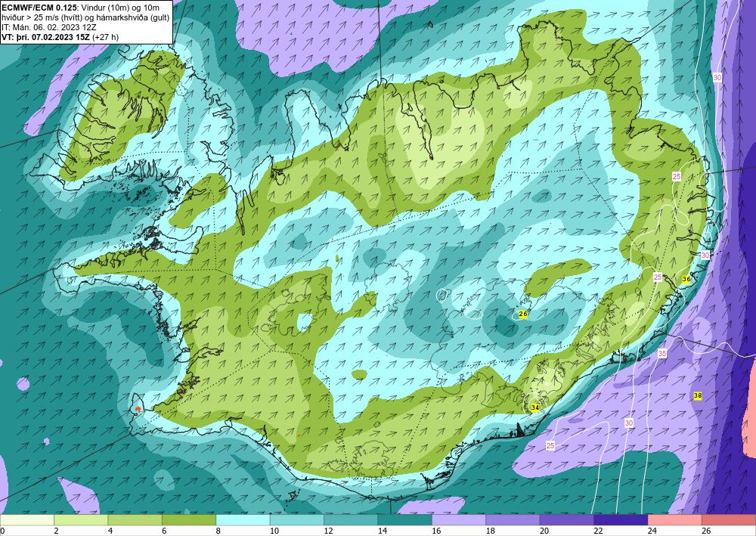Click the legend value 6

[x=164, y=531]
